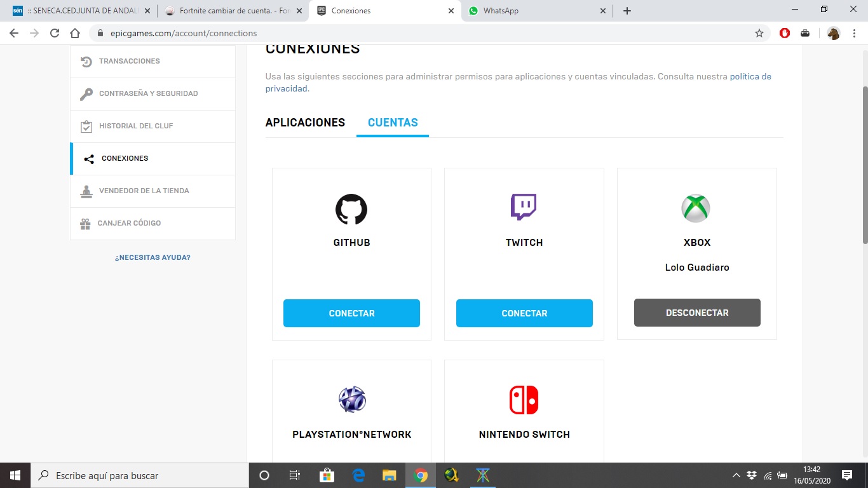Click the Nintendo Switch logo icon
Viewport: 868px width, 488px height.
tap(524, 400)
